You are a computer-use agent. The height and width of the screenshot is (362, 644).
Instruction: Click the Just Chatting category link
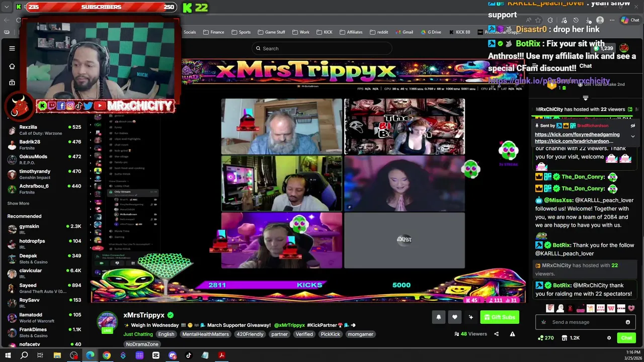click(138, 334)
